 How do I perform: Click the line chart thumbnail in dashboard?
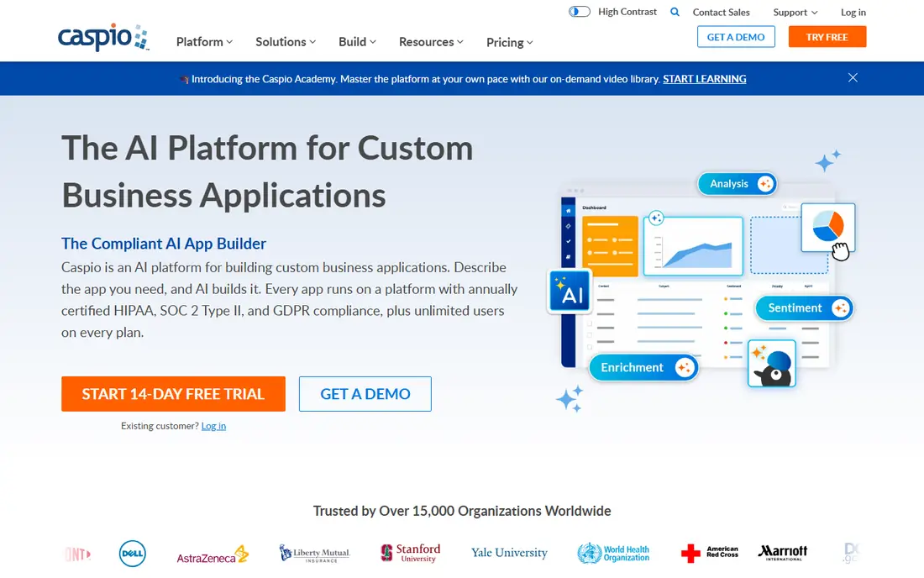[x=693, y=245]
